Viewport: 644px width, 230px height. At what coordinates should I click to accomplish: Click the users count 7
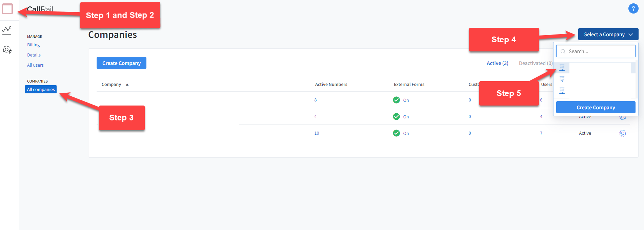541,133
